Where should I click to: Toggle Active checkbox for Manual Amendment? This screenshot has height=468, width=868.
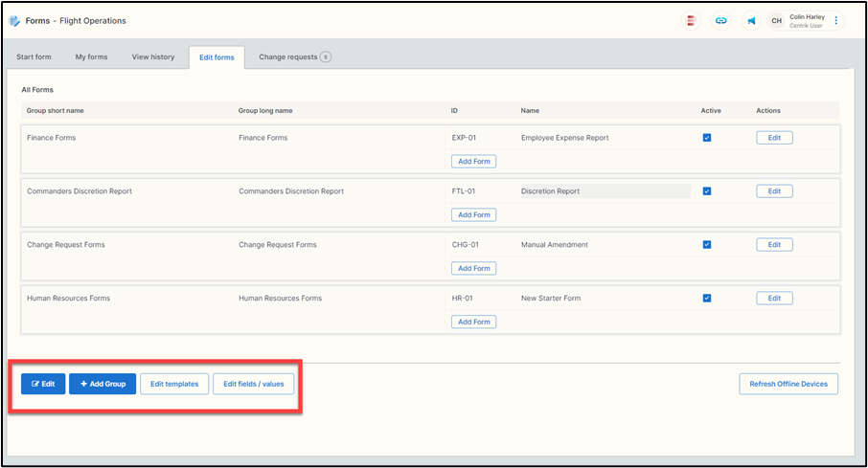707,245
